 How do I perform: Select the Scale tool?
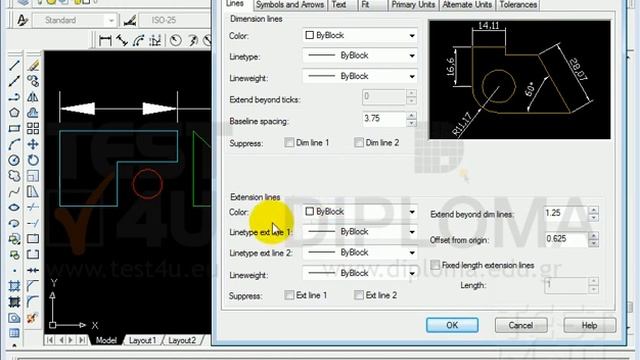(33, 176)
